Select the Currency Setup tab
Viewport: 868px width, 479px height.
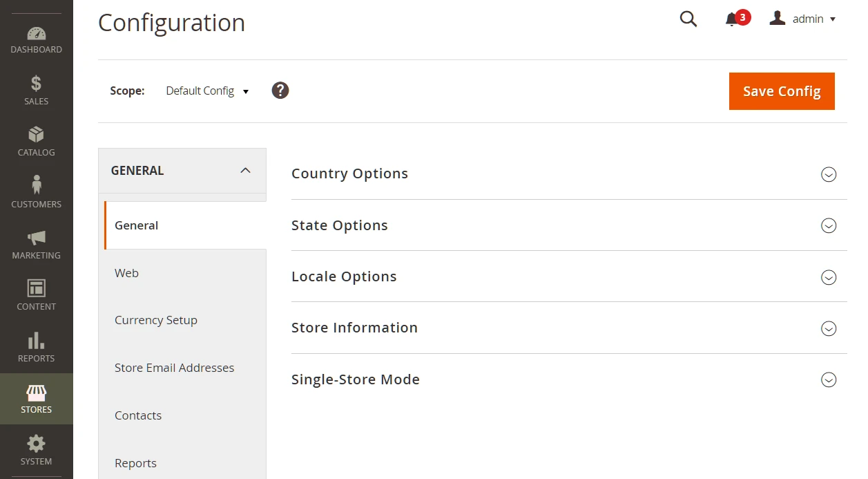(156, 320)
